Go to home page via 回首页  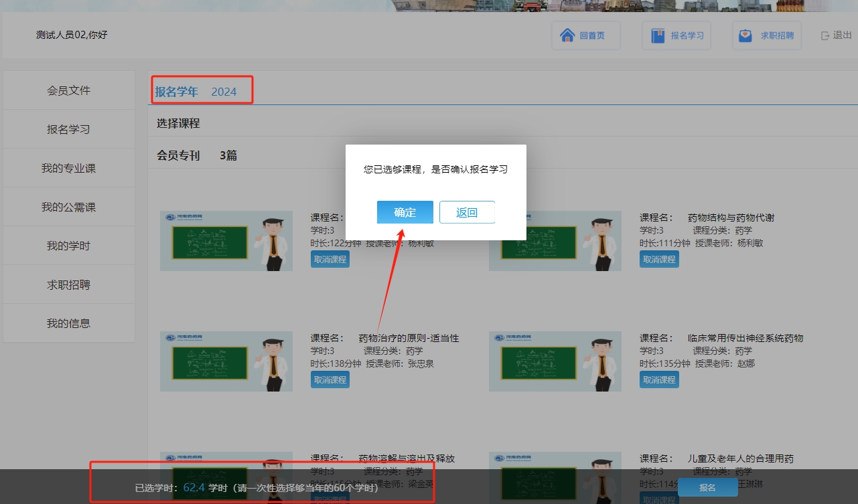coord(586,35)
